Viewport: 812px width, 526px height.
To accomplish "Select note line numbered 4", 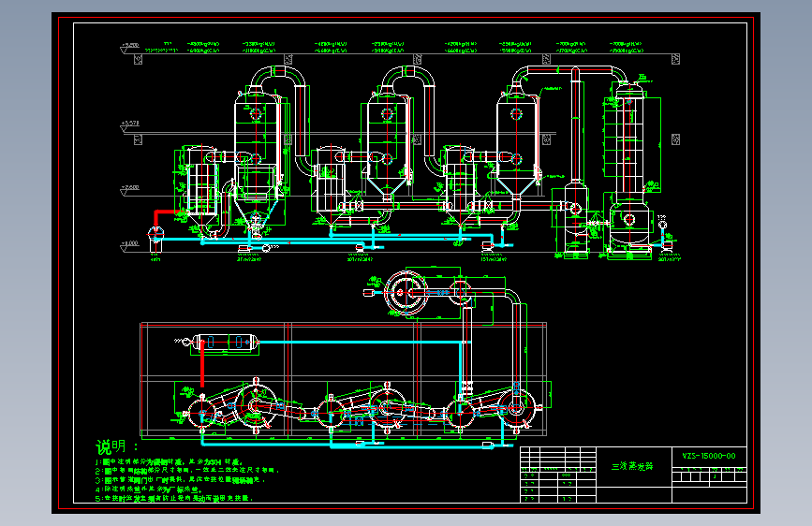I will tap(149, 489).
